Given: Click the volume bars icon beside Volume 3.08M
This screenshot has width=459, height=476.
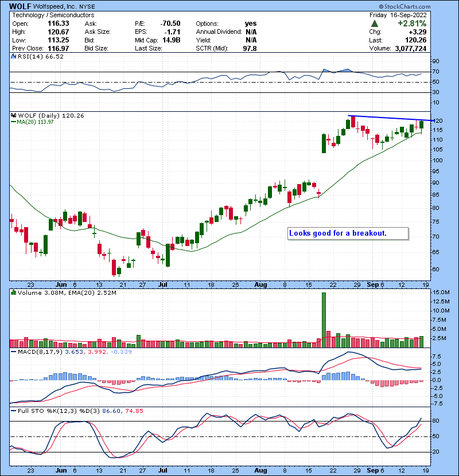Looking at the screenshot, I should click(13, 292).
